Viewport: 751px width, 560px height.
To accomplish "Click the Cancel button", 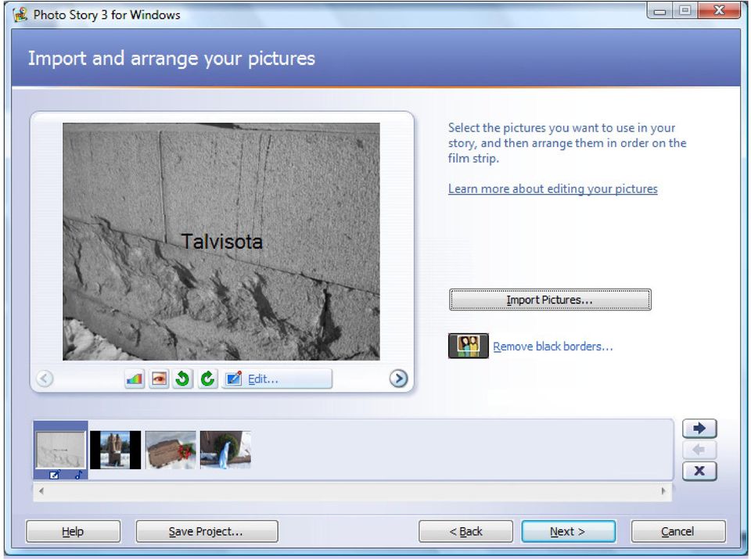I will 677,531.
